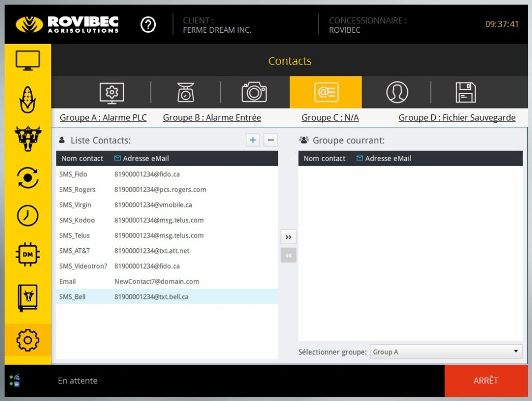Click 8190001234@txt.bell.ca address cell
The image size is (532, 401).
(151, 297)
